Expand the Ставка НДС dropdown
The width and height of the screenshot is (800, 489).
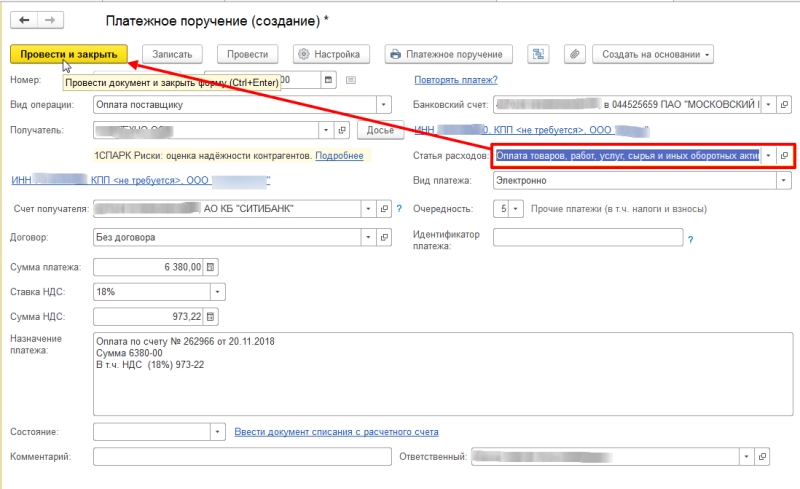[x=217, y=292]
